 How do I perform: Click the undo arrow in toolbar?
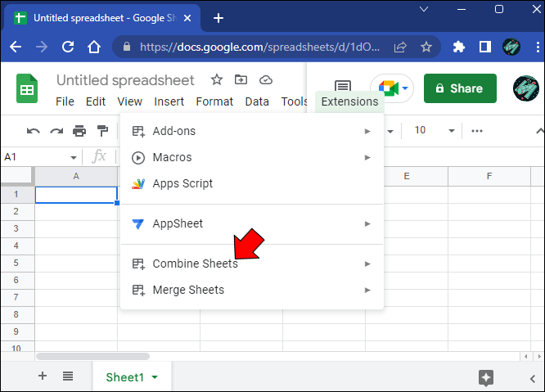tap(34, 131)
